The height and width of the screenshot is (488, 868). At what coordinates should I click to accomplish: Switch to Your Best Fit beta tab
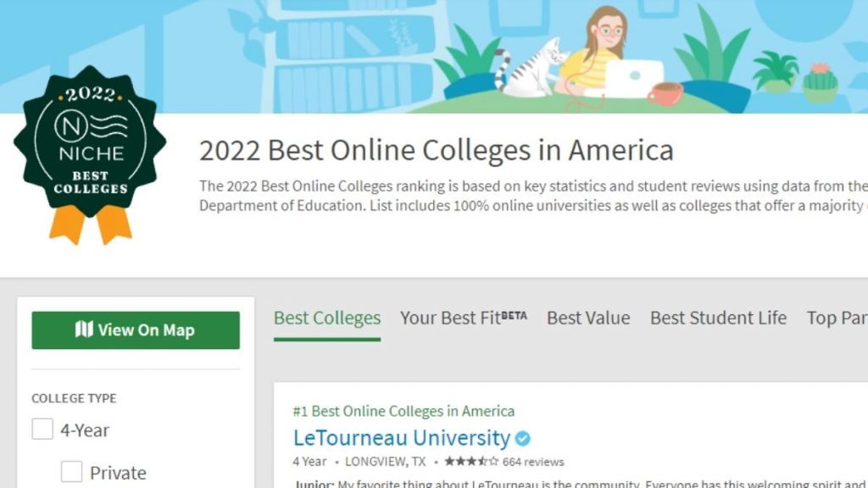(464, 319)
